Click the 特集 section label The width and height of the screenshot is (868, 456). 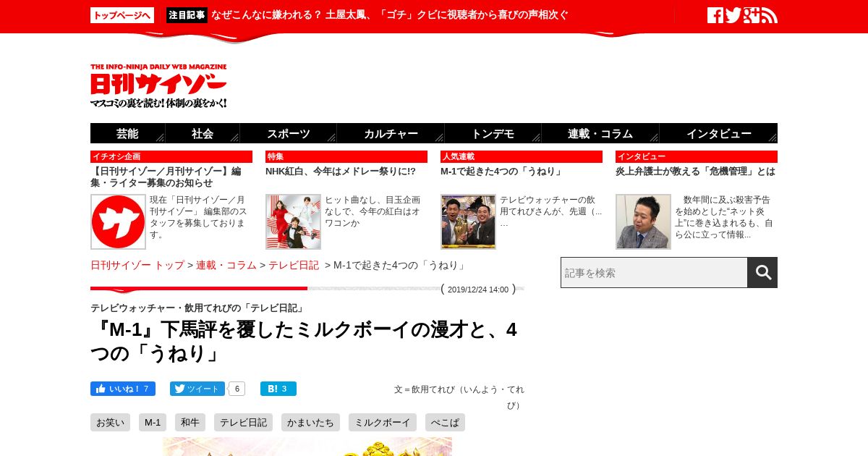pos(346,156)
